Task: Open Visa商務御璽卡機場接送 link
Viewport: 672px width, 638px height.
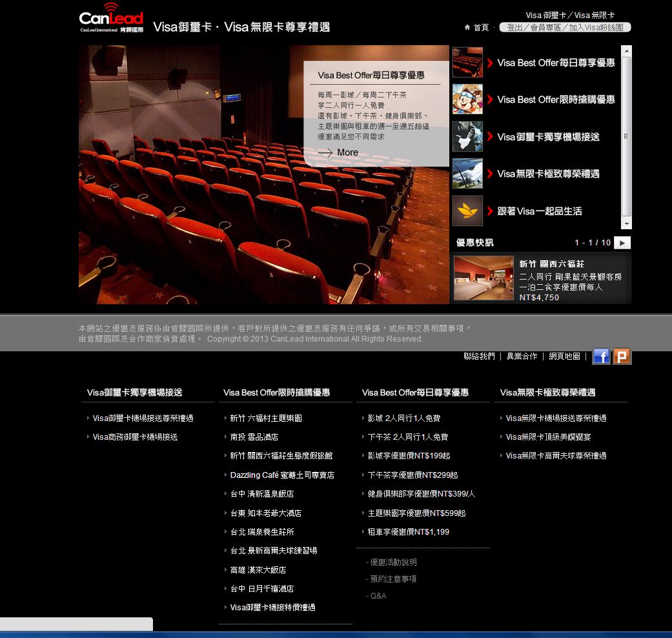Action: (135, 437)
